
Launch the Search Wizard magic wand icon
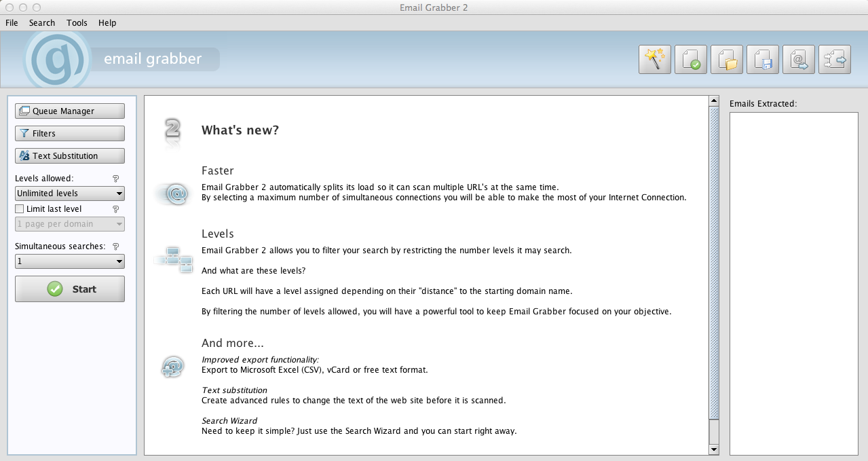click(x=655, y=60)
